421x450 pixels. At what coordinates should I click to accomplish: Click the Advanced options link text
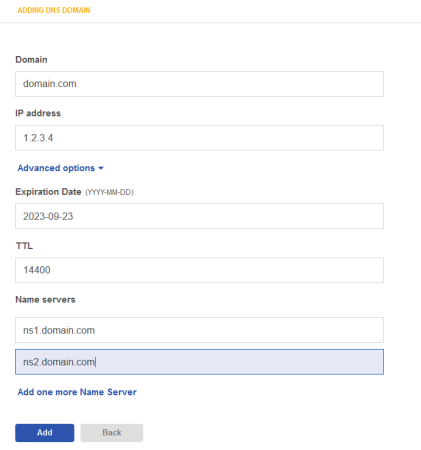(56, 168)
